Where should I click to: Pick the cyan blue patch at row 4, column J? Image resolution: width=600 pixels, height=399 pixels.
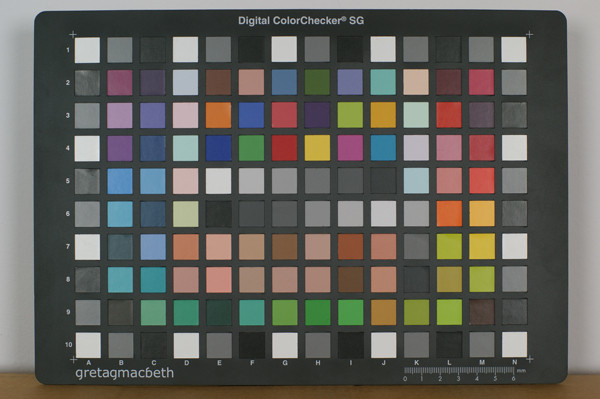pyautogui.click(x=383, y=148)
